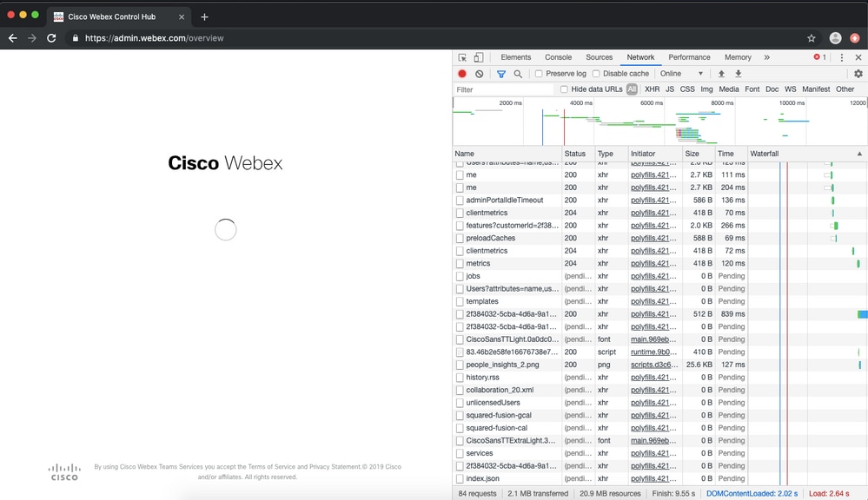Close the Cisco Webex Control Hub tab
The height and width of the screenshot is (500, 868).
[182, 17]
